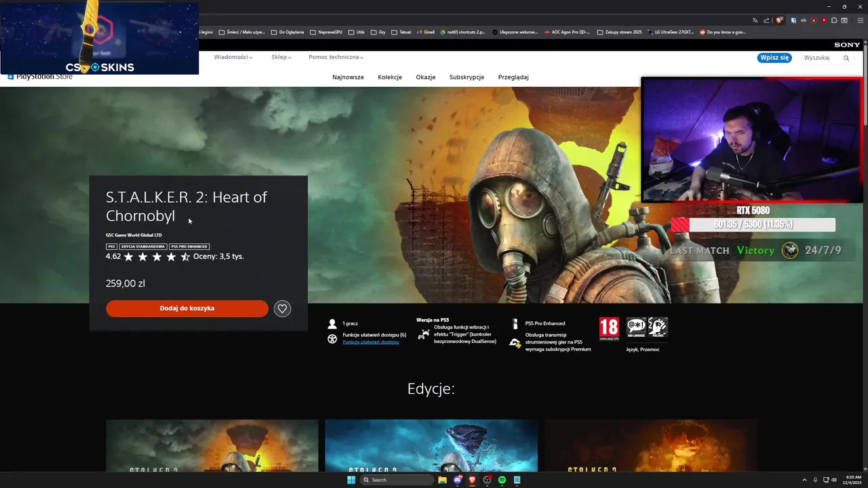Click the Violence content descriptor icon

(x=658, y=327)
